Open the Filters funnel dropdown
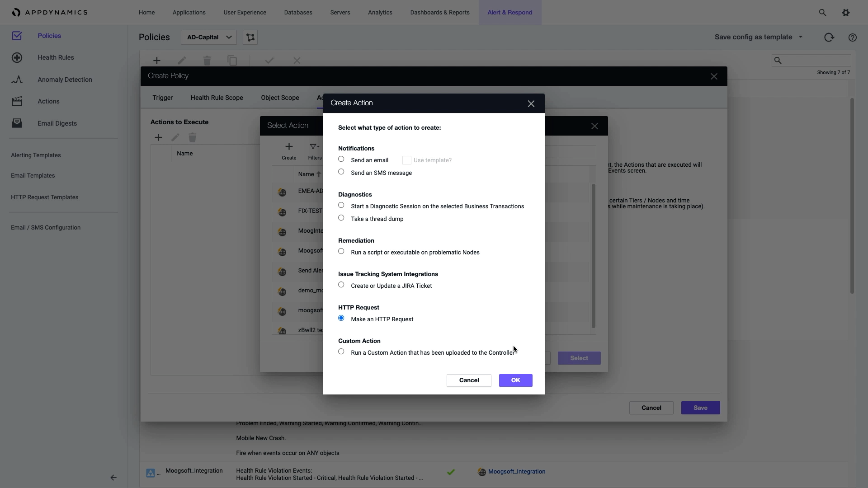868x488 pixels. 314,147
